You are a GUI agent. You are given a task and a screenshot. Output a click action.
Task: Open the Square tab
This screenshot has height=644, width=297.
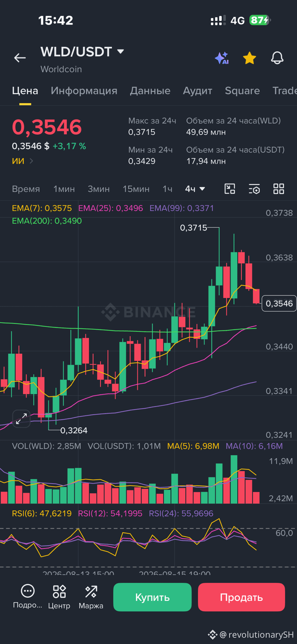242,91
